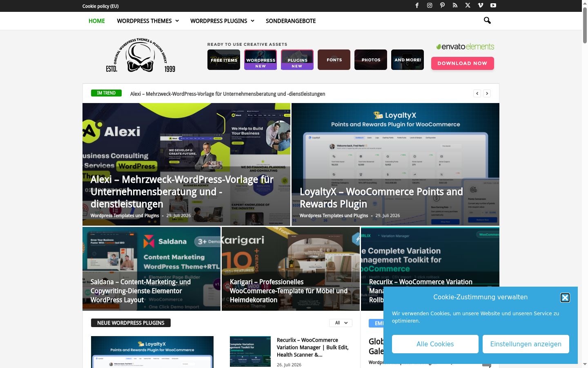588x368 pixels.
Task: Open the Cookie policy (EU) link
Action: point(100,6)
